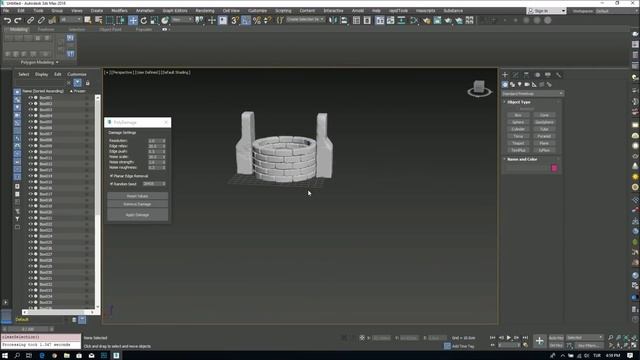Collapse the Name and Color rollout
This screenshot has height=360, width=640.
pyautogui.click(x=522, y=159)
